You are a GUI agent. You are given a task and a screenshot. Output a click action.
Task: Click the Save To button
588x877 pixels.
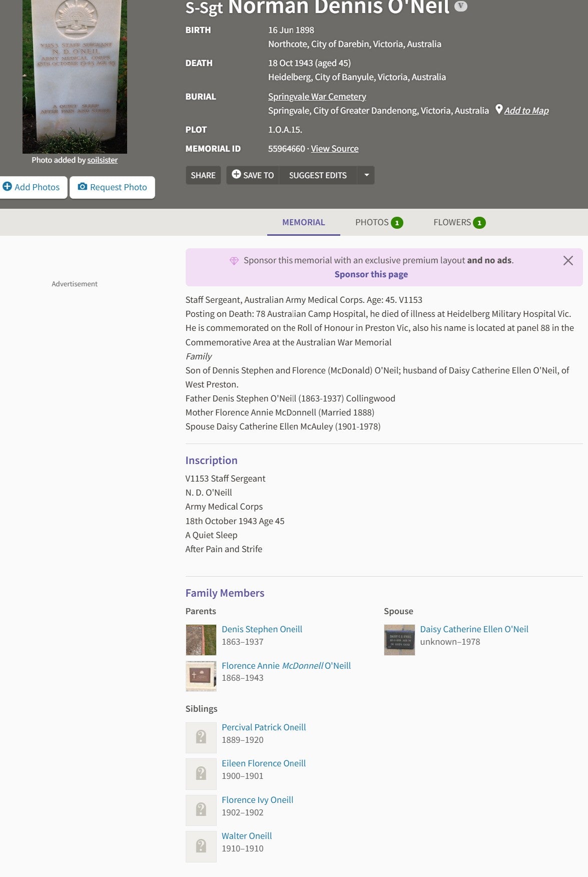click(x=253, y=175)
